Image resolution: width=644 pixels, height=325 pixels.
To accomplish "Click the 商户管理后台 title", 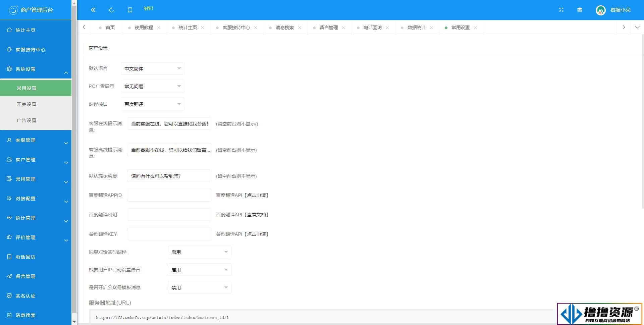I will coord(37,10).
